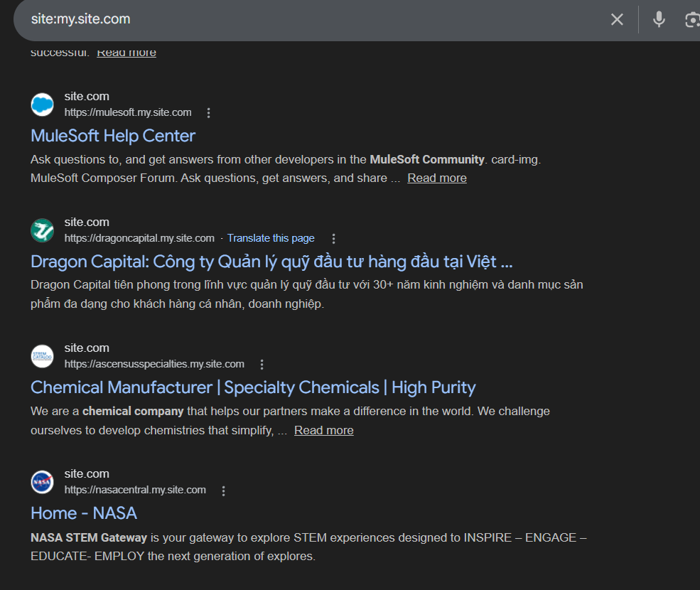Screen dimensions: 700x590
Task: Open the MuleSoft Help Center link
Action: pyautogui.click(x=113, y=136)
